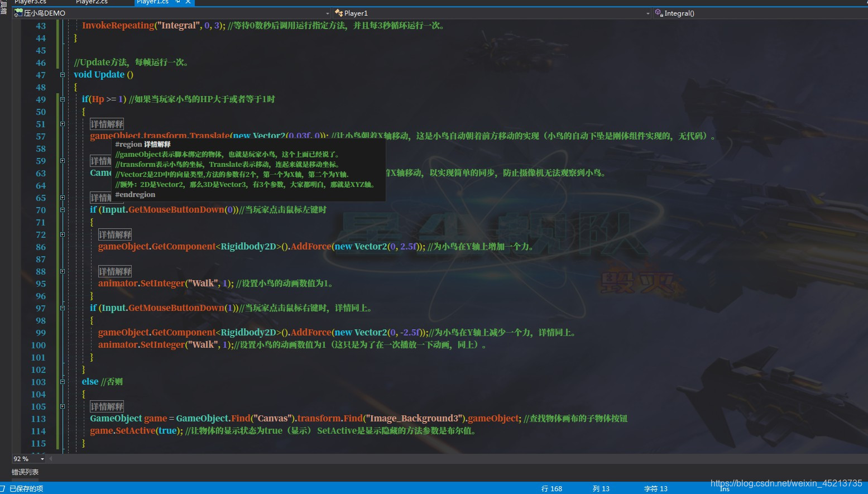Click the 字符 13 status bar entry
Viewport: 868px width, 494px height.
click(655, 488)
